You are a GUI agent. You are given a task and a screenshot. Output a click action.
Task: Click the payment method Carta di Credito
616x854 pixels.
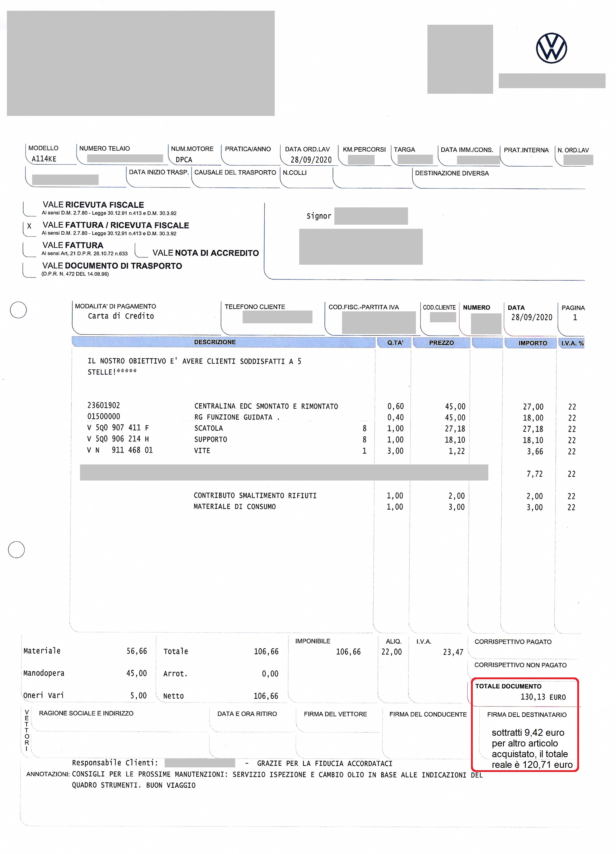point(121,316)
